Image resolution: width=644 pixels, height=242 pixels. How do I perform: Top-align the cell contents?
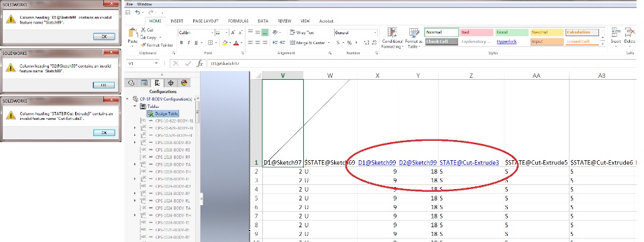250,32
